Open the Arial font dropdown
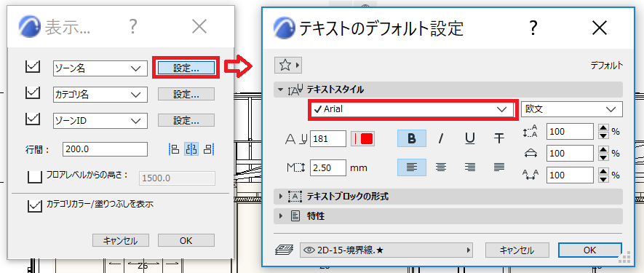This screenshot has height=273, width=644. [412, 109]
